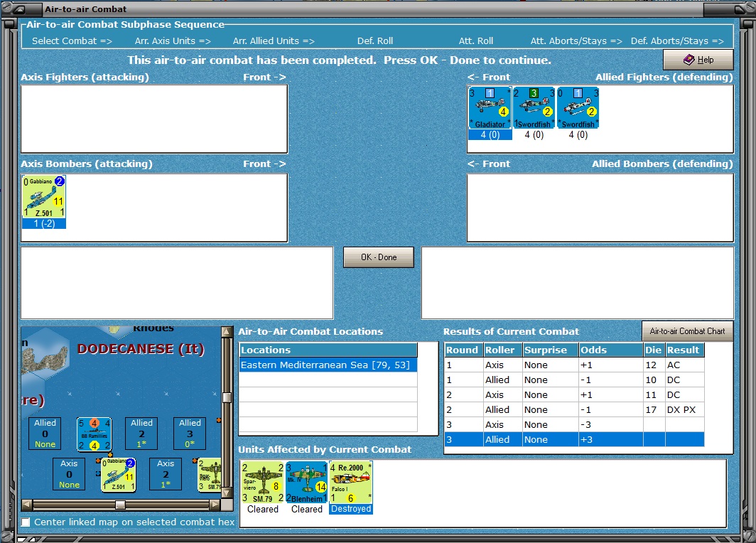Click the Z.501 counter on the mini map
The height and width of the screenshot is (543, 756).
point(119,475)
